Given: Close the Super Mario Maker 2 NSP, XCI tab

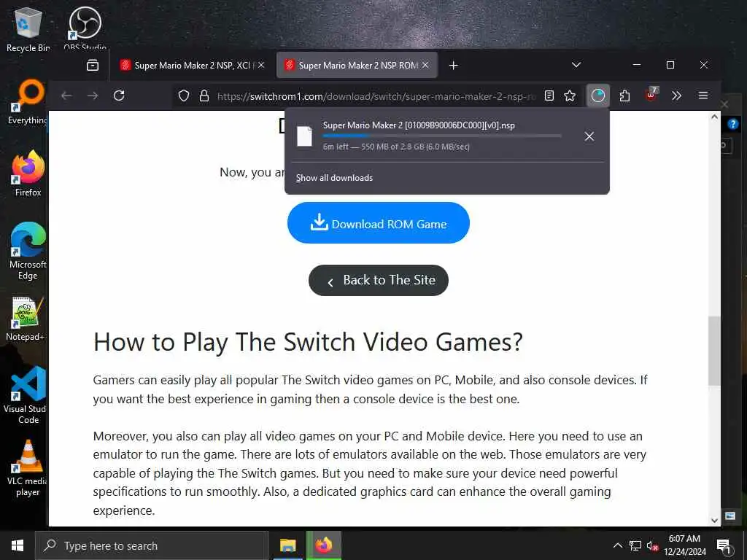Looking at the screenshot, I should [x=261, y=65].
